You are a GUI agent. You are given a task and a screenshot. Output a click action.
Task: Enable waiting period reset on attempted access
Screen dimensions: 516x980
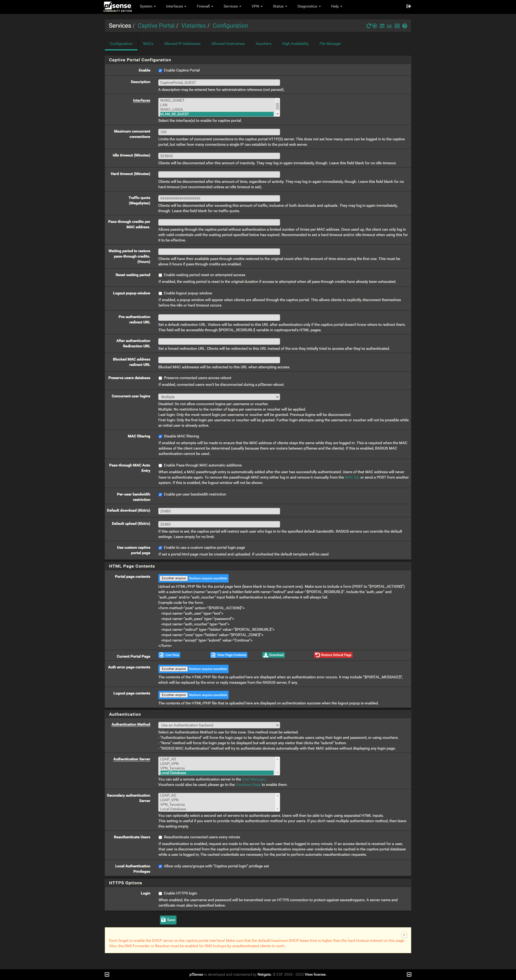click(160, 275)
